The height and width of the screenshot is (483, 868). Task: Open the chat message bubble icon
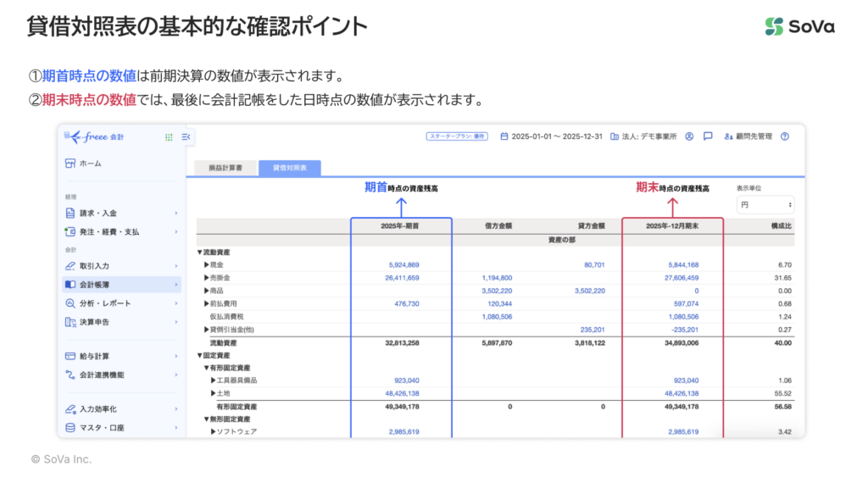pyautogui.click(x=707, y=136)
